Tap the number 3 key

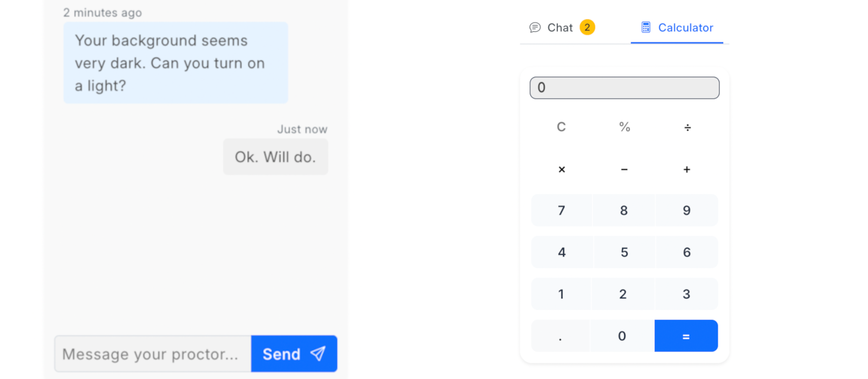(686, 294)
